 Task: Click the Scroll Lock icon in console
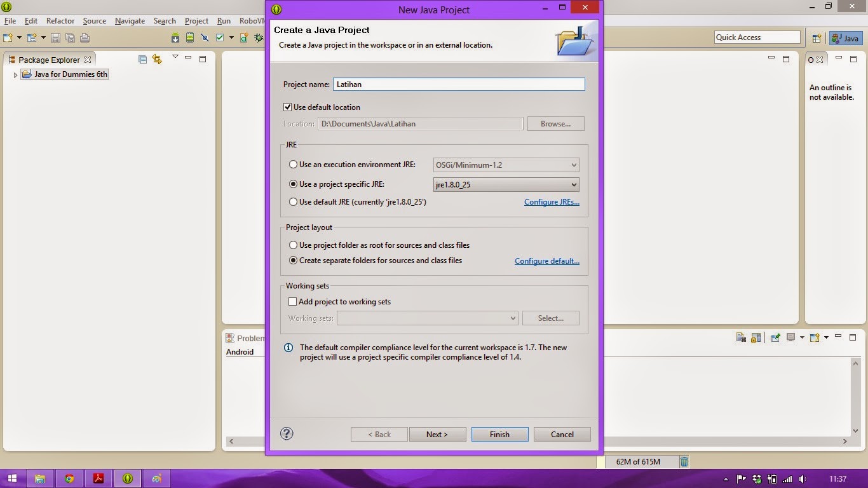756,337
